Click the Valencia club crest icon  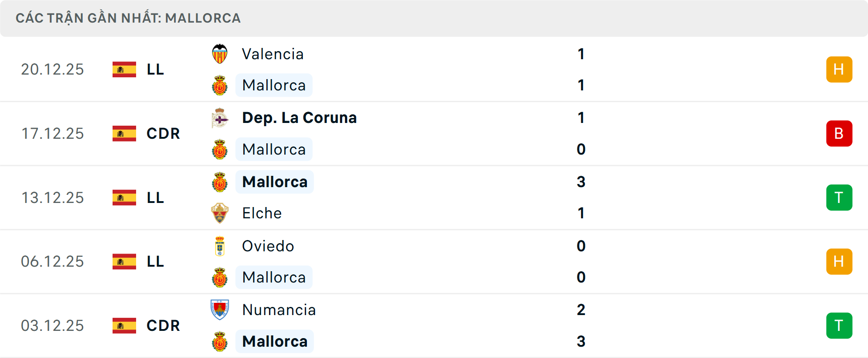pos(220,54)
